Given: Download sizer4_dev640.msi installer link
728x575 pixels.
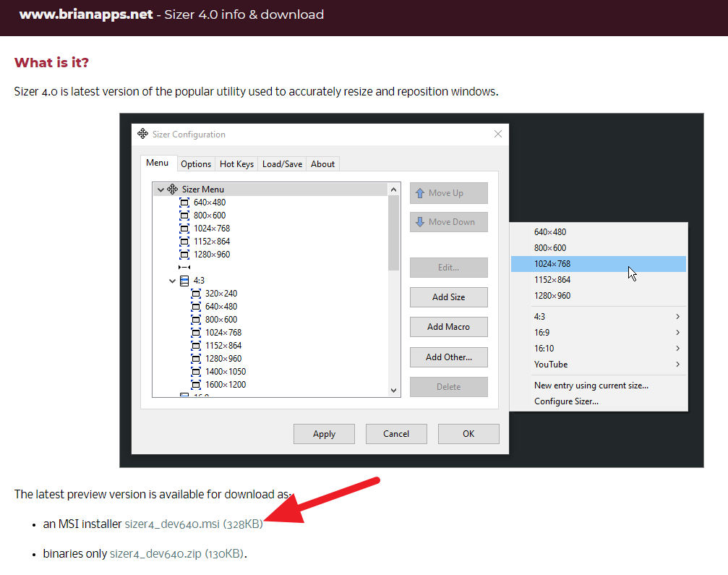Looking at the screenshot, I should point(194,524).
